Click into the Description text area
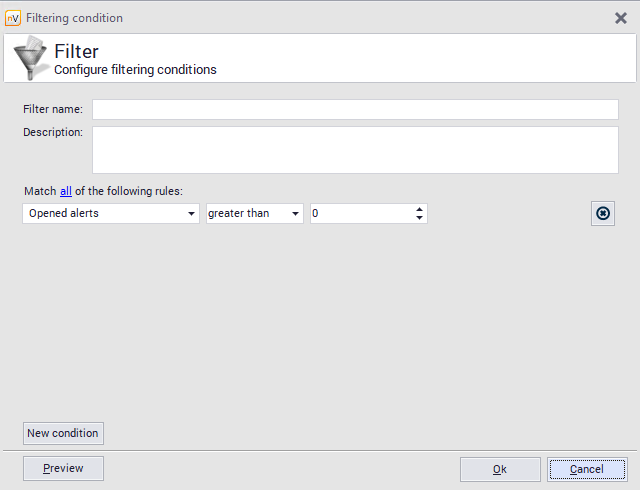This screenshot has height=490, width=640. (x=355, y=149)
